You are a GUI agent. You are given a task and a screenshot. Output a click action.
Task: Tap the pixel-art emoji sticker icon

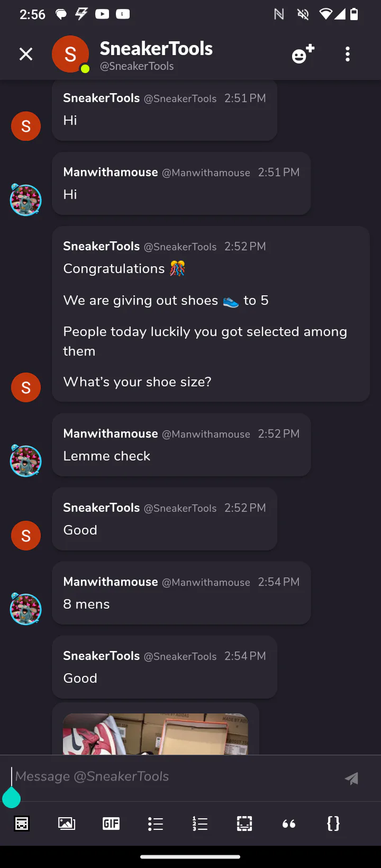(x=22, y=824)
